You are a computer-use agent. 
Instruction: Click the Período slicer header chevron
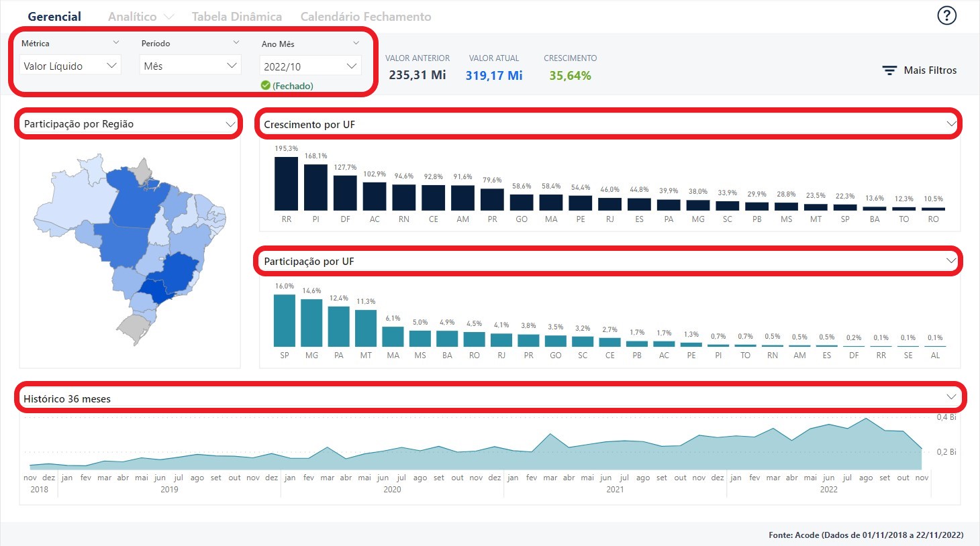pyautogui.click(x=236, y=43)
